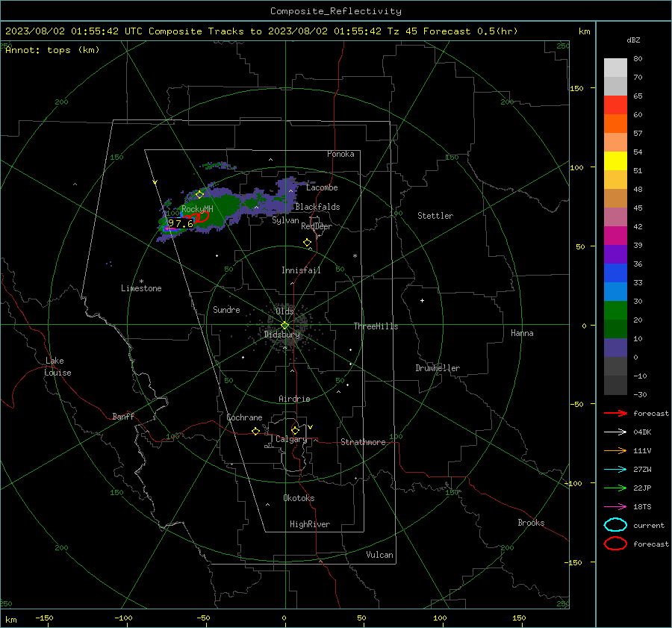Click the RockyMH city label
Image resolution: width=672 pixels, height=628 pixels.
point(197,209)
